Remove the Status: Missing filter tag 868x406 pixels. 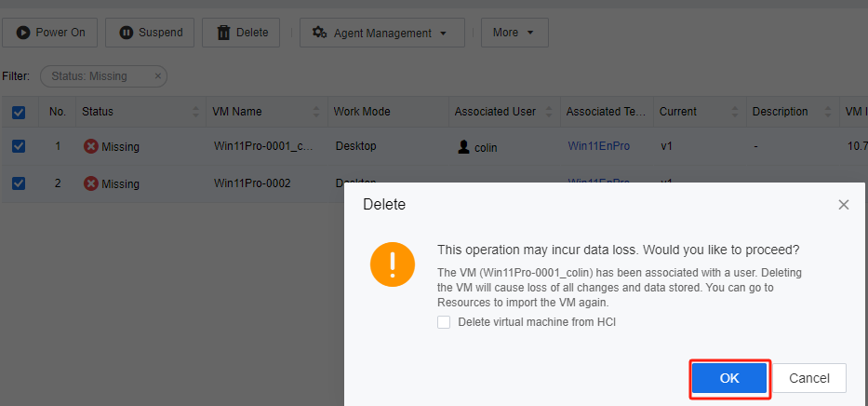[x=157, y=76]
